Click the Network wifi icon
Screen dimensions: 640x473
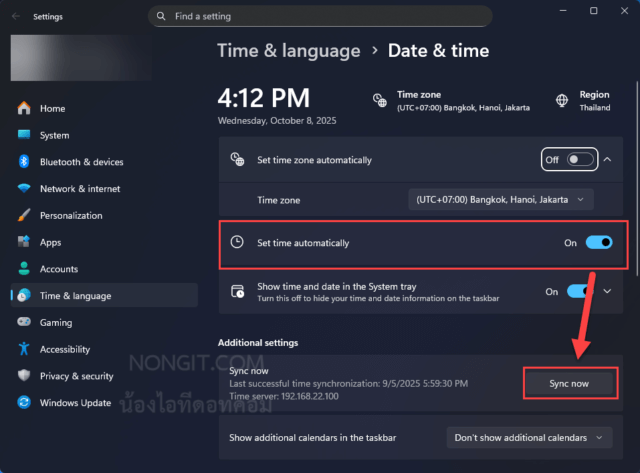pos(24,189)
